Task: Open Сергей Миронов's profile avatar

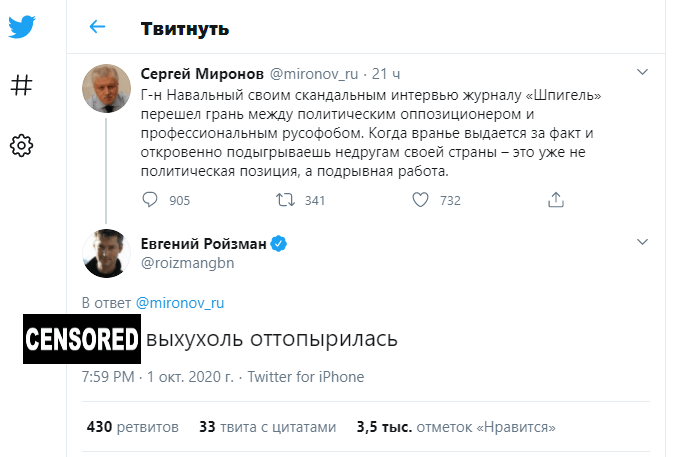Action: pos(106,88)
